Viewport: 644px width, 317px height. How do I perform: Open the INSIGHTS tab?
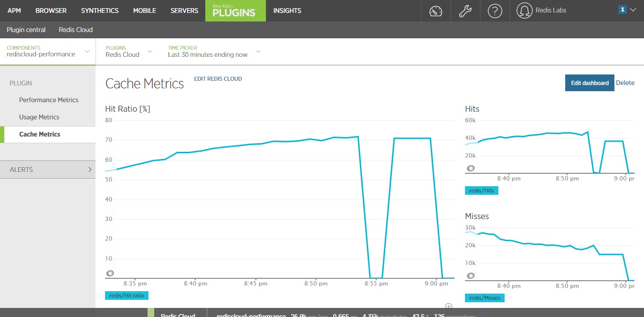(x=287, y=11)
